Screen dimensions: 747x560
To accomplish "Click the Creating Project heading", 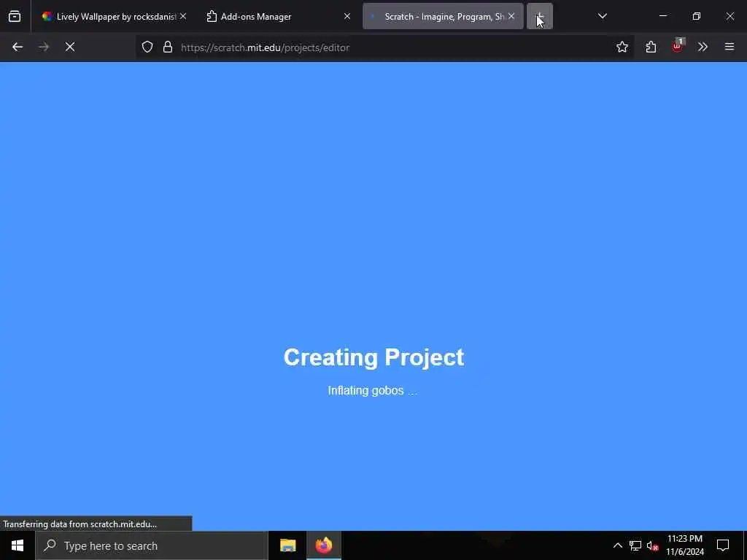I will point(374,357).
